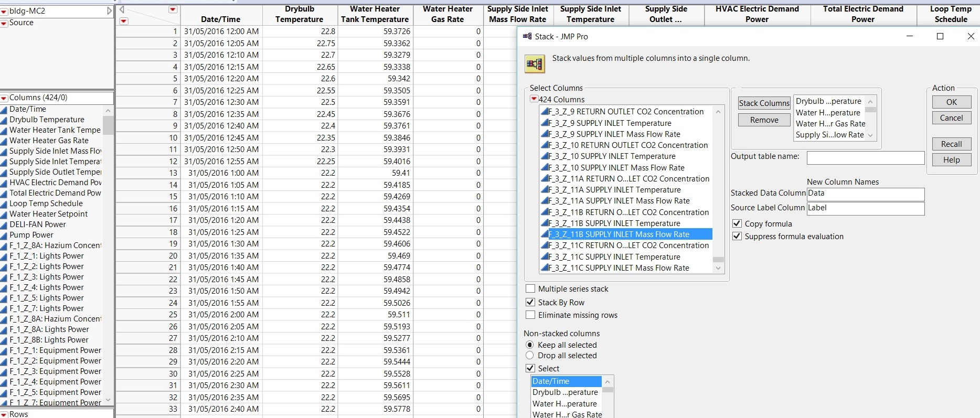Click the Stack dialog icon next to description
The height and width of the screenshot is (418, 980).
coord(535,64)
